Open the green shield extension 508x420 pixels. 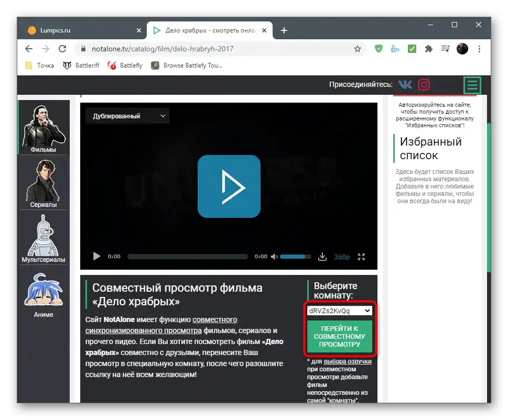(x=379, y=49)
